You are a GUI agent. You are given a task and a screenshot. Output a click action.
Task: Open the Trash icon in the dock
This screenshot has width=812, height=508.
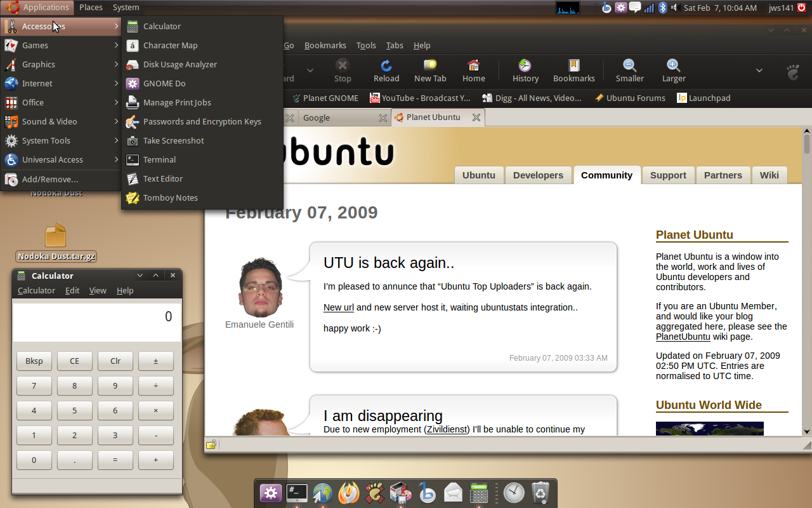(540, 493)
